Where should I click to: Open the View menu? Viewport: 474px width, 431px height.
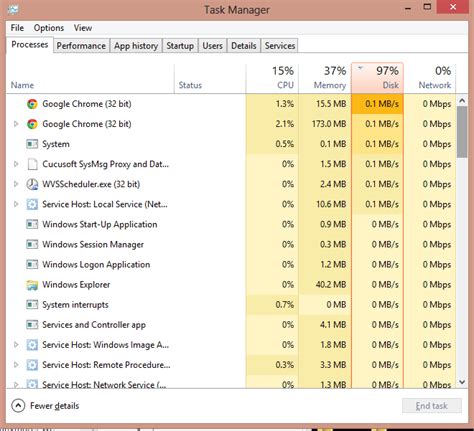pyautogui.click(x=83, y=28)
